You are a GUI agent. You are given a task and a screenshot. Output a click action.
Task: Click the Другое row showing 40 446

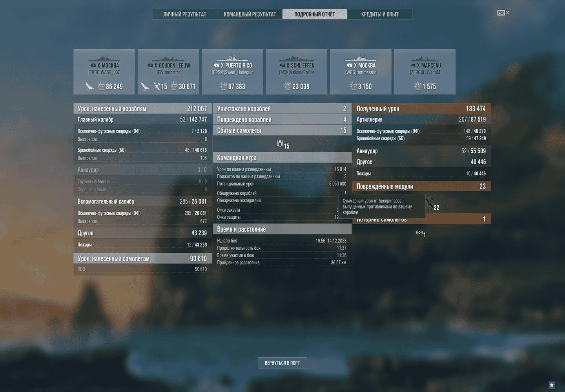point(422,162)
